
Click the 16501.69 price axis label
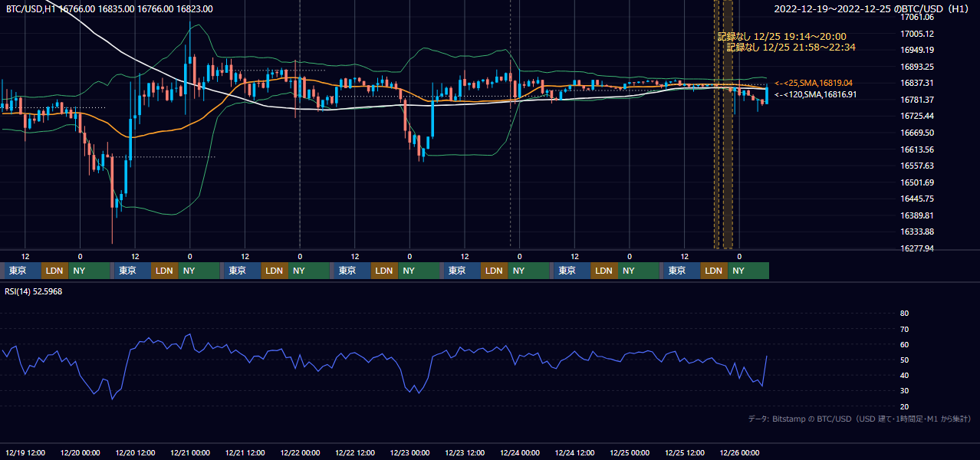tap(916, 182)
